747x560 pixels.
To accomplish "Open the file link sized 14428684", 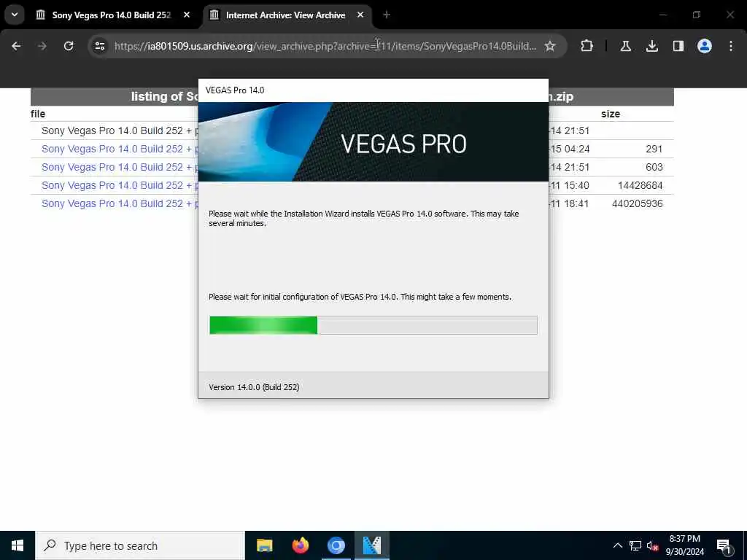I will click(x=119, y=185).
